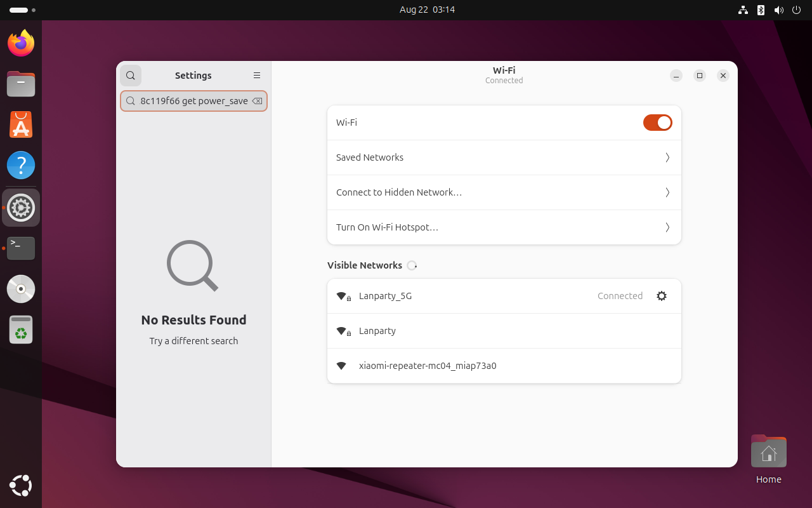Click the xiaomi-repeater signal icon
812x508 pixels.
pos(341,366)
